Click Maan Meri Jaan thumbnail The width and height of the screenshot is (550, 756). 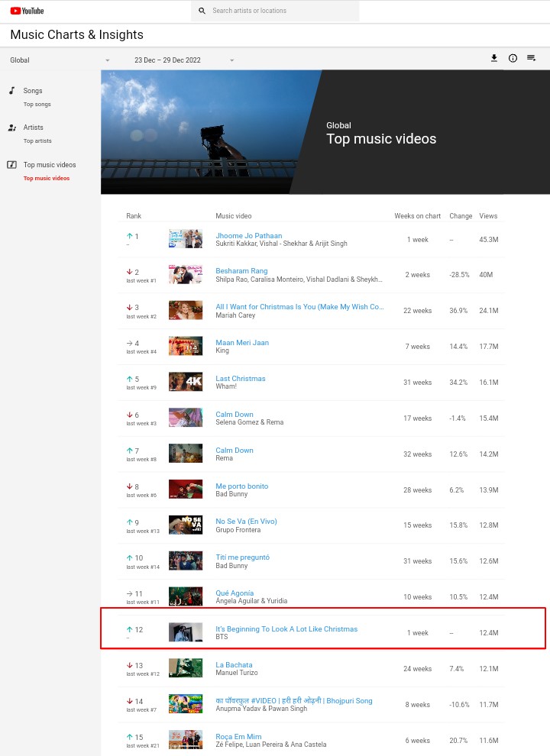coord(186,346)
